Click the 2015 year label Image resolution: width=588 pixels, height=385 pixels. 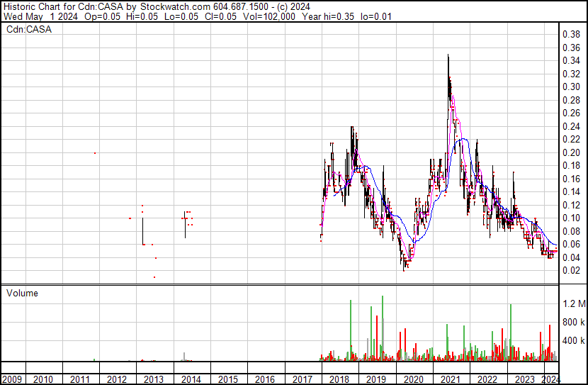coord(228,379)
